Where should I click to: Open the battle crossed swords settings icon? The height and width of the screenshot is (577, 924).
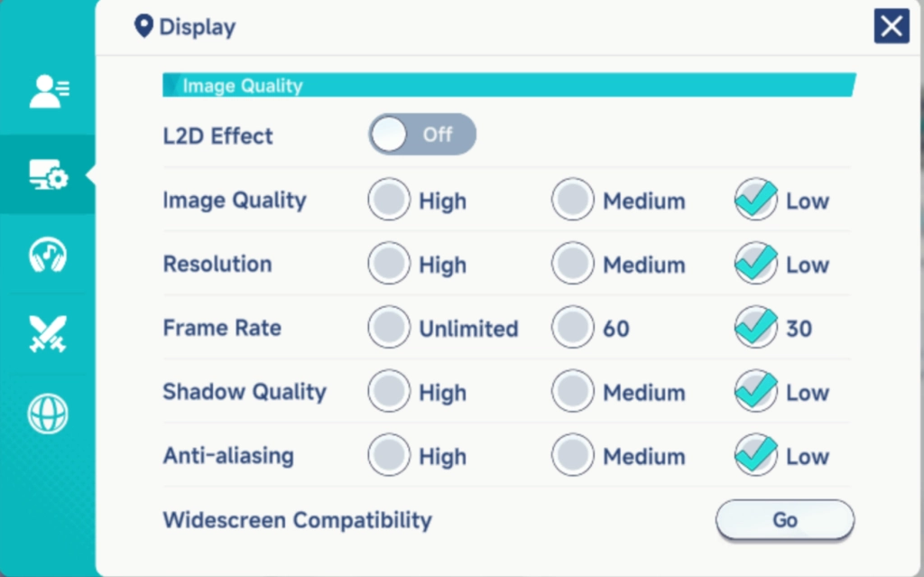pyautogui.click(x=49, y=334)
